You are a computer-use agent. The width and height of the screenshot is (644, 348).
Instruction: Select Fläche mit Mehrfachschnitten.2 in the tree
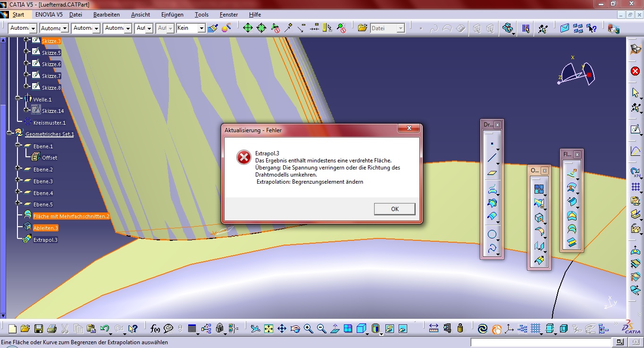(x=71, y=216)
